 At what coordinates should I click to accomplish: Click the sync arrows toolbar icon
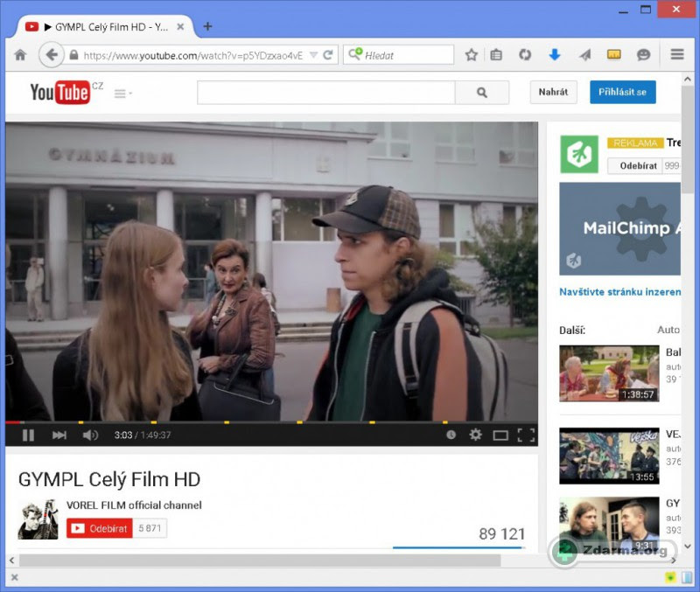coord(525,55)
